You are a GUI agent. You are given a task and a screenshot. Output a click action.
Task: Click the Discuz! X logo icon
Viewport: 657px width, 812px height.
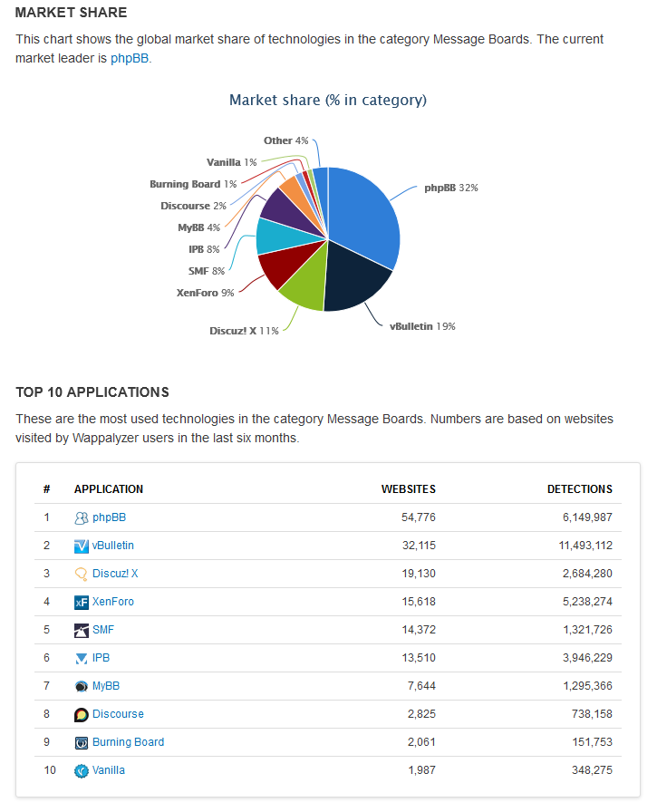click(x=82, y=574)
